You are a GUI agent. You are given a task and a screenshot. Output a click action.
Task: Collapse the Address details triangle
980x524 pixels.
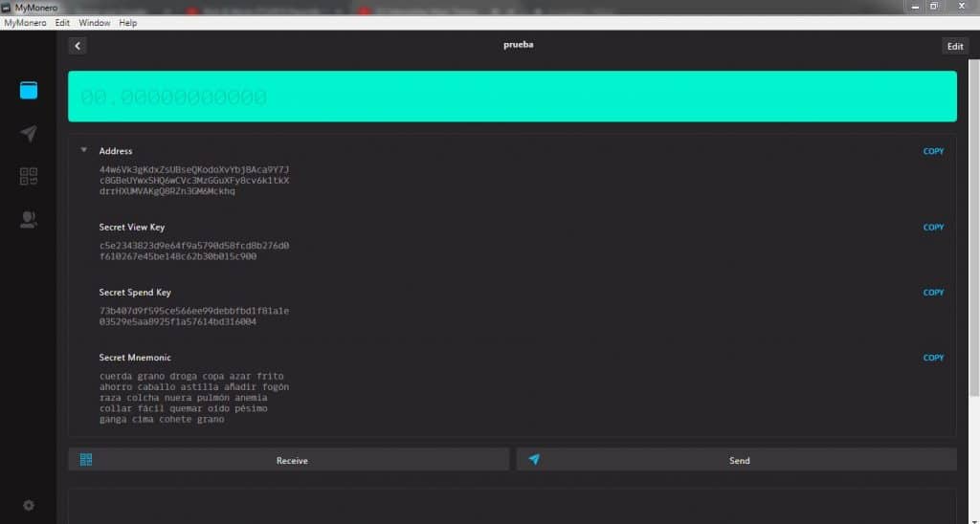(84, 150)
